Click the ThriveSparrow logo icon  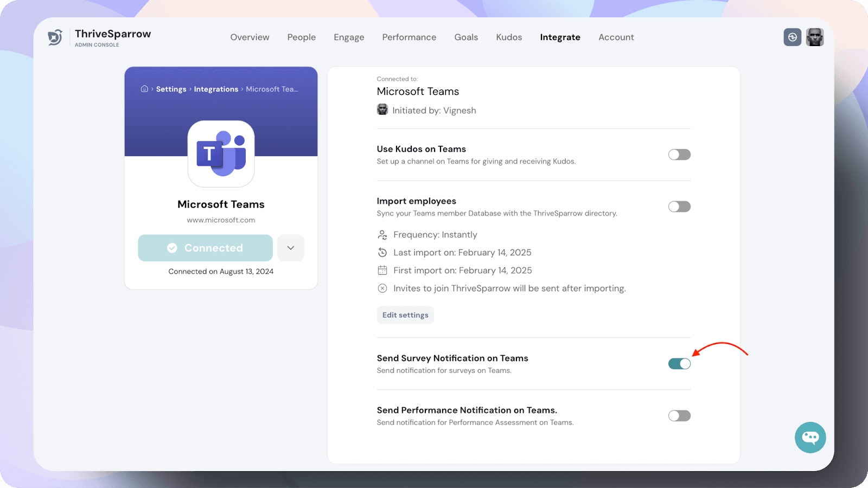55,37
